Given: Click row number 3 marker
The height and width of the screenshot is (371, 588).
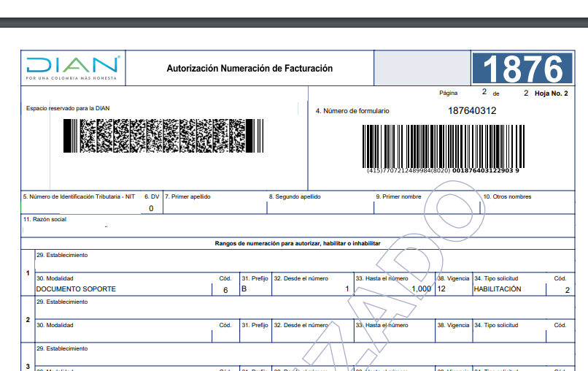Looking at the screenshot, I should (x=28, y=366).
